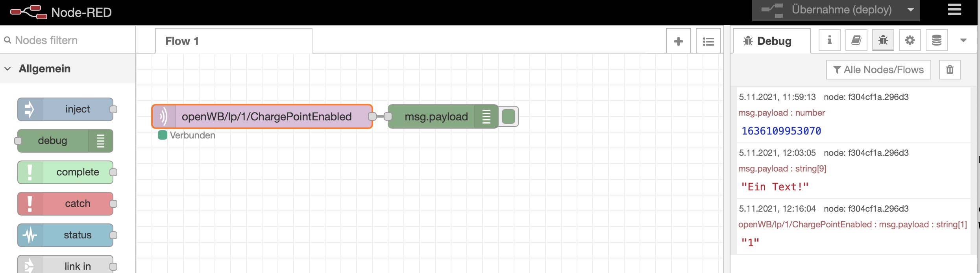Screen dimensions: 980x273
Task: Select the link in palette node
Action: pyautogui.click(x=65, y=264)
